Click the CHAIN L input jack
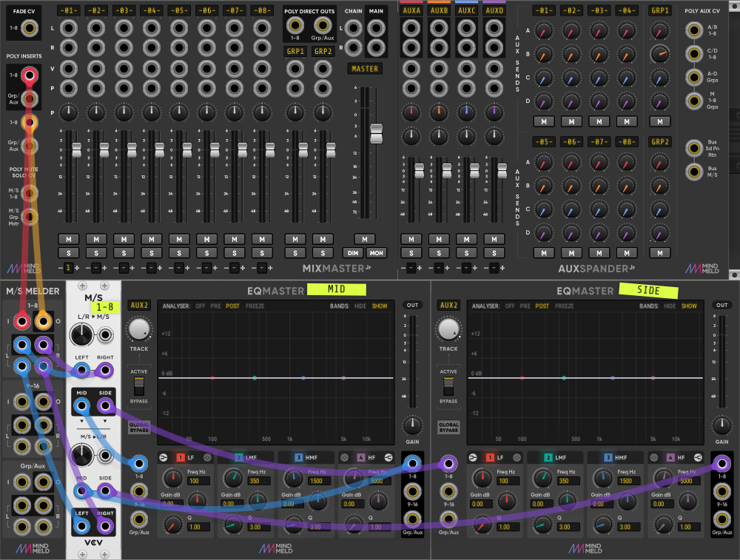The height and width of the screenshot is (560, 740). click(x=353, y=28)
